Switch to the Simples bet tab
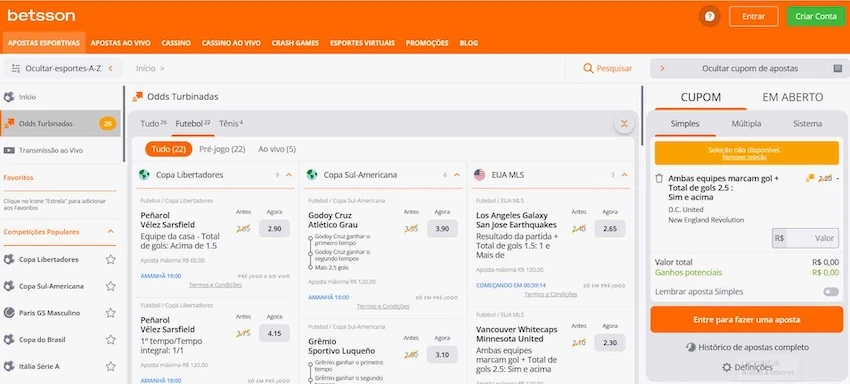 pos(685,124)
